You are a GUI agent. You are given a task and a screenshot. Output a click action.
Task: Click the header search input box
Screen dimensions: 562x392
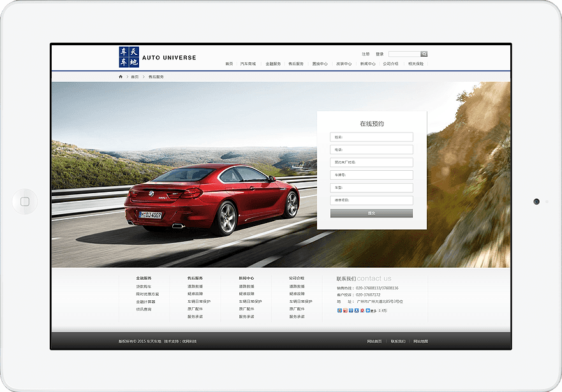(x=404, y=54)
